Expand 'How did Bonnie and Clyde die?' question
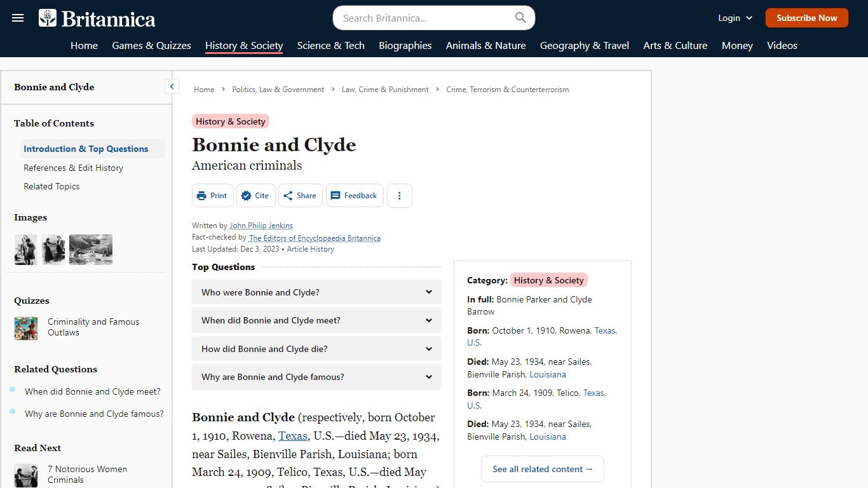 point(316,349)
